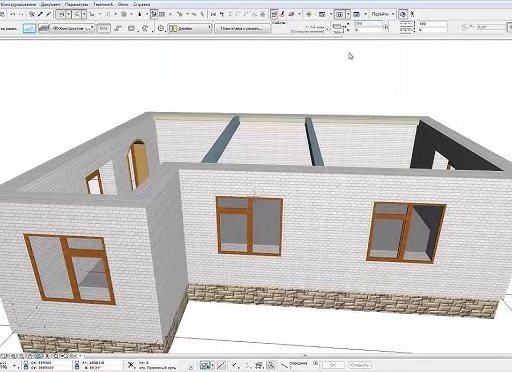Select the syringe inject parameters tool

coord(49,14)
